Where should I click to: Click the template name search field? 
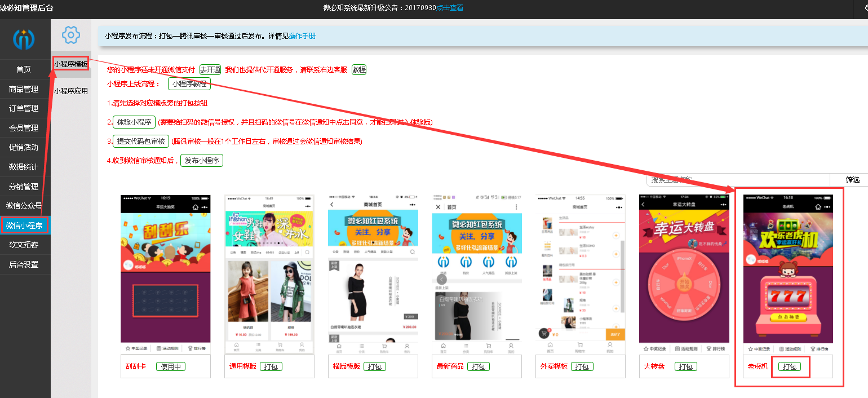pos(738,180)
